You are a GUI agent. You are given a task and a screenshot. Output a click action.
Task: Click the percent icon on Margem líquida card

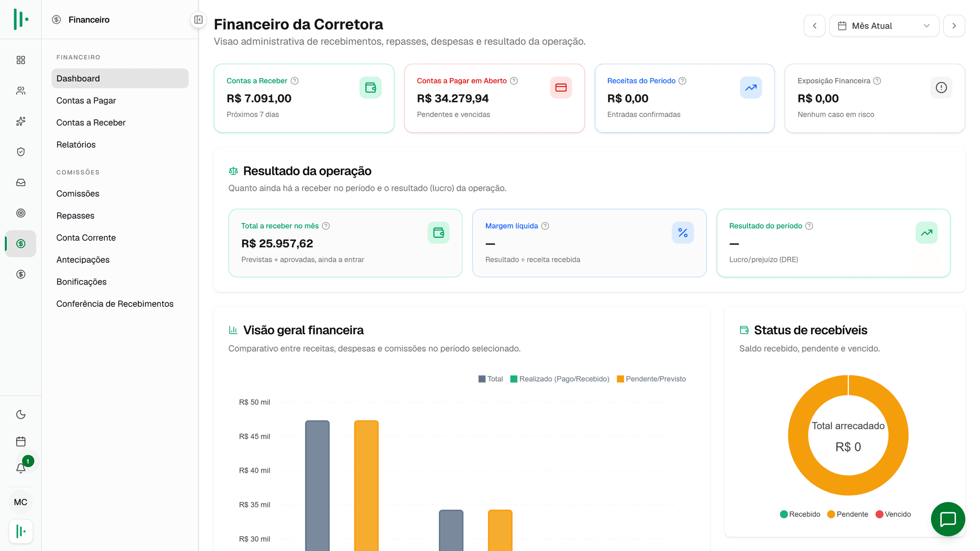coord(683,233)
